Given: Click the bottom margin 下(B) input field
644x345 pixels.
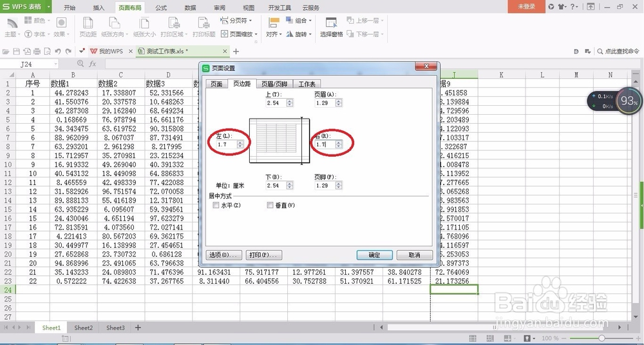Looking at the screenshot, I should [276, 186].
